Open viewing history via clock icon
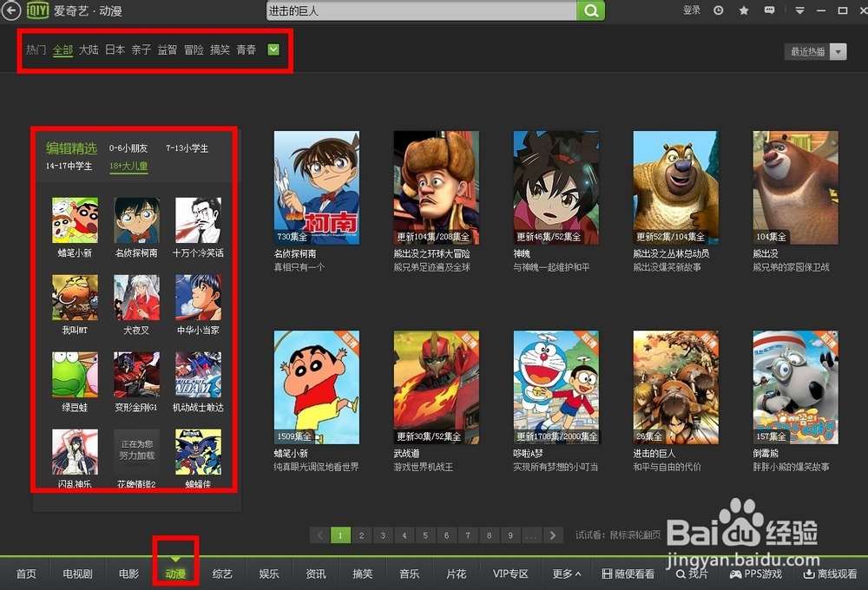 [x=719, y=10]
